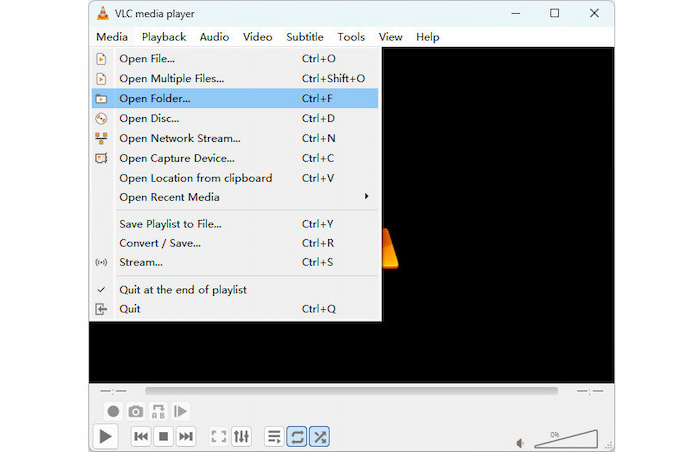This screenshot has width=700, height=452.
Task: Click the Play button
Action: (105, 436)
